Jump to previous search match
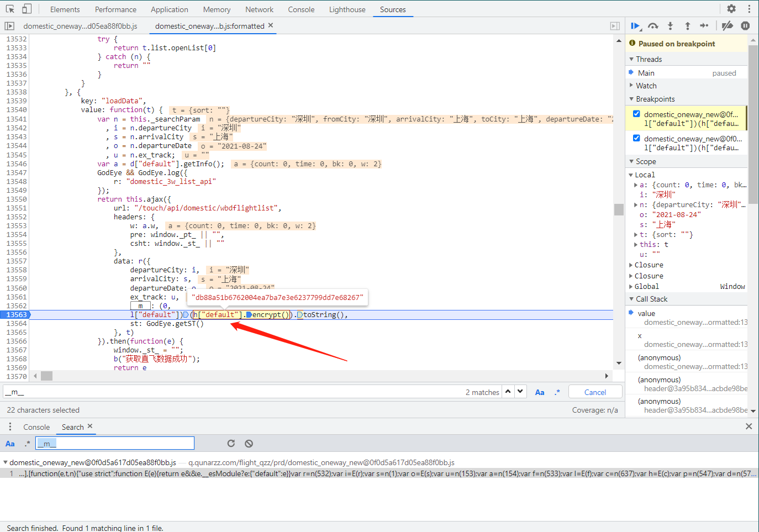 click(x=508, y=392)
